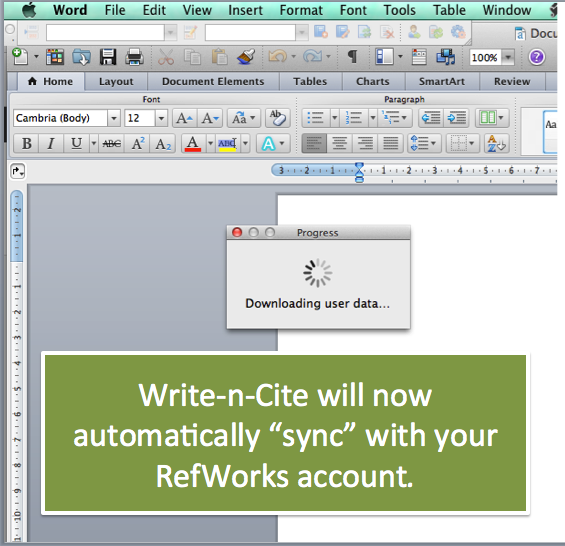
Task: Select Align Text Left
Action: [314, 144]
